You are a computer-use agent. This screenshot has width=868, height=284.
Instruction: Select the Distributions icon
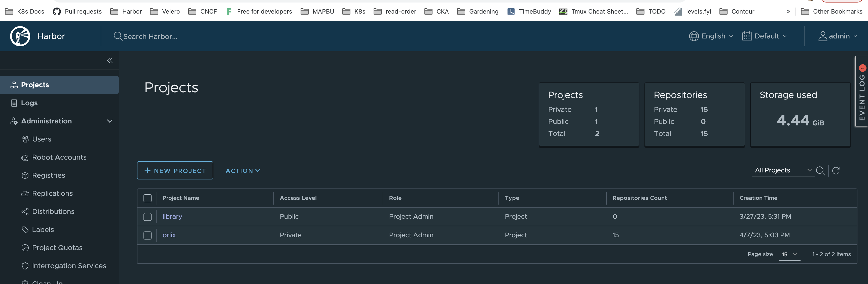click(x=25, y=211)
